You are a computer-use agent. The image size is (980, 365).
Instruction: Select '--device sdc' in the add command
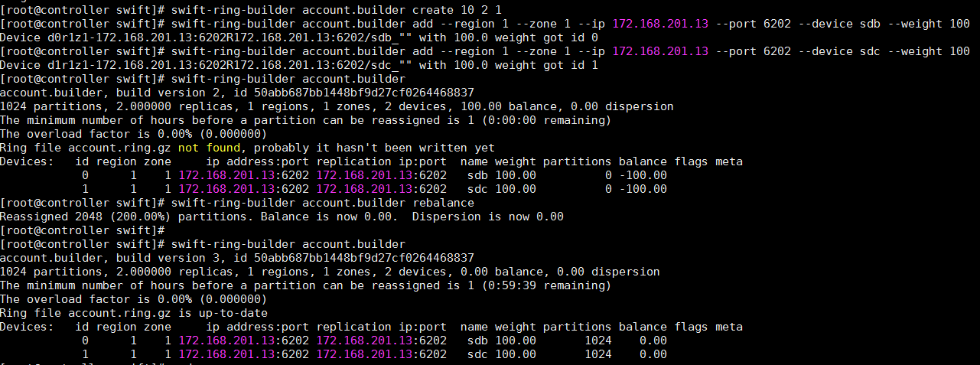(x=838, y=51)
